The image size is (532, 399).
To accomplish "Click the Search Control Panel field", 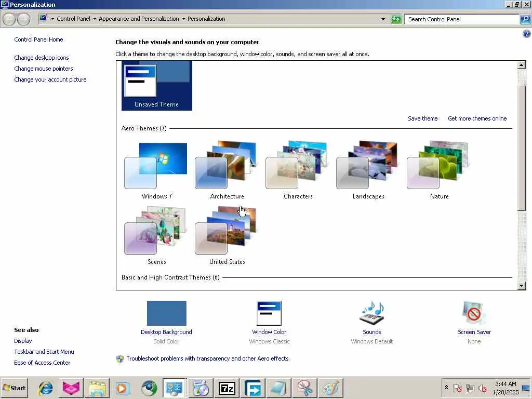I will click(462, 19).
